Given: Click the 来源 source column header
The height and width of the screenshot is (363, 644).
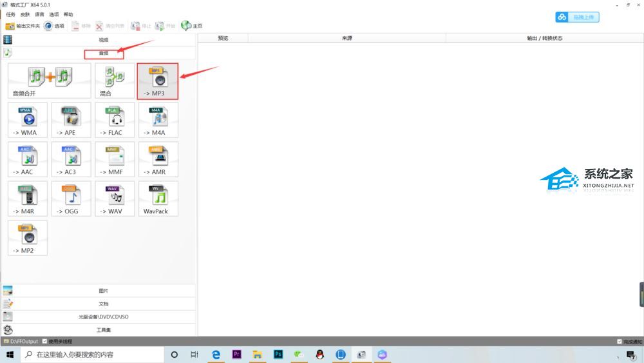Looking at the screenshot, I should click(x=347, y=38).
